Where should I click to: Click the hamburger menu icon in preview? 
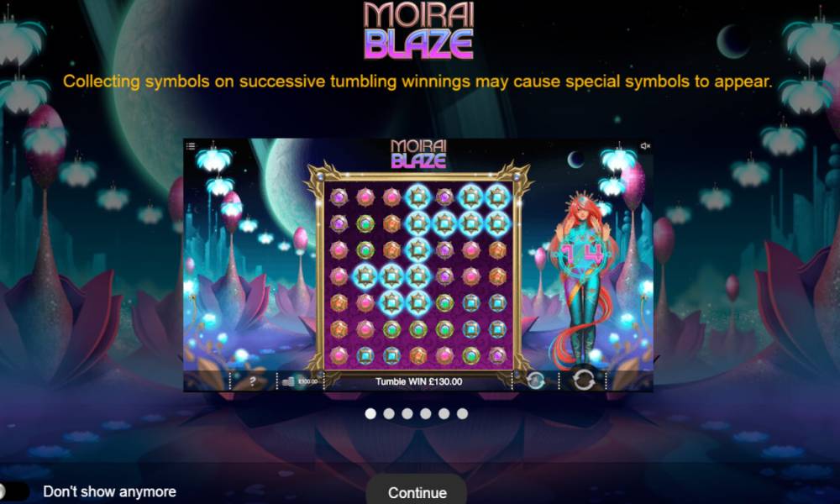191,145
